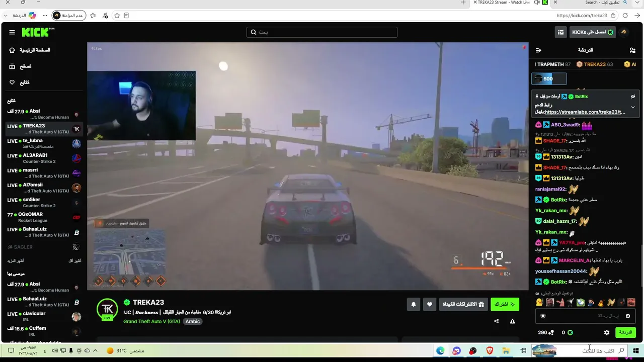Click the gift subscriptions button
644x362 pixels.
(x=463, y=304)
